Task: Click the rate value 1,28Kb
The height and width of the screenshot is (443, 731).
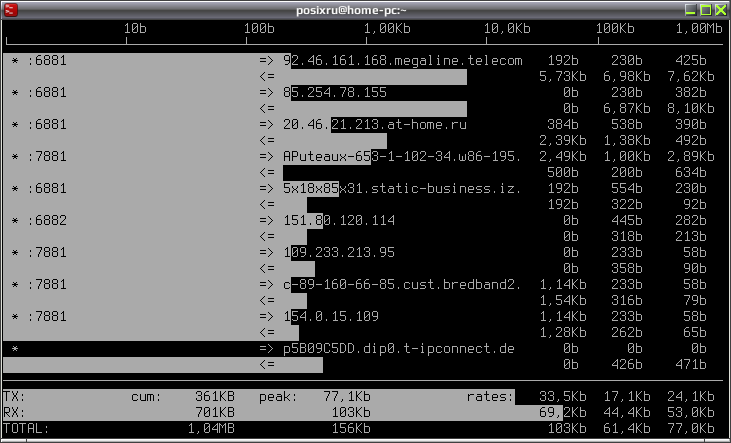Action: 563,332
